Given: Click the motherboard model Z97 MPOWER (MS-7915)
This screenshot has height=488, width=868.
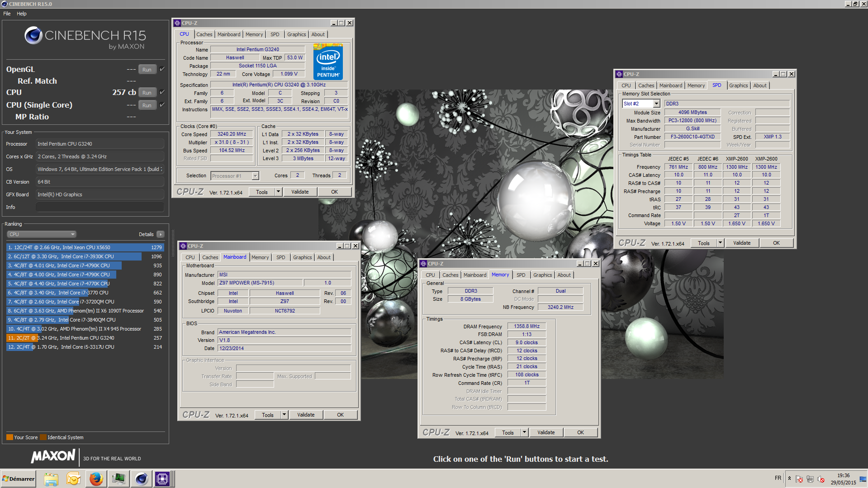Looking at the screenshot, I should (260, 283).
